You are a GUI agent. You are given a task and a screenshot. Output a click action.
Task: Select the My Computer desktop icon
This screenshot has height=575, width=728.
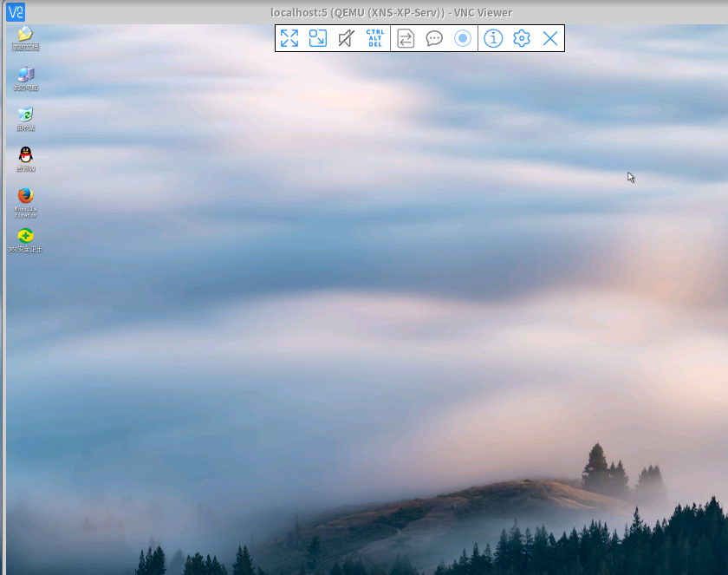[25, 75]
